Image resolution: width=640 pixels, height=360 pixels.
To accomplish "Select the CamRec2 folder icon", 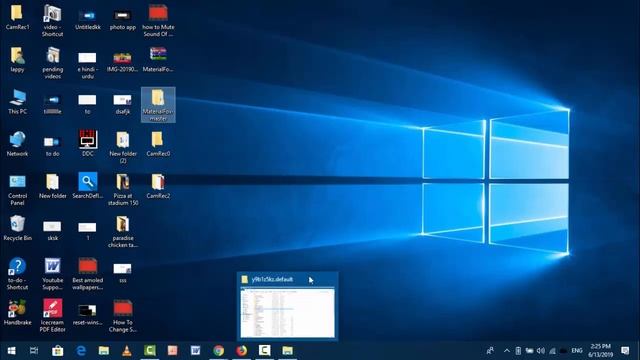I will 158,187.
